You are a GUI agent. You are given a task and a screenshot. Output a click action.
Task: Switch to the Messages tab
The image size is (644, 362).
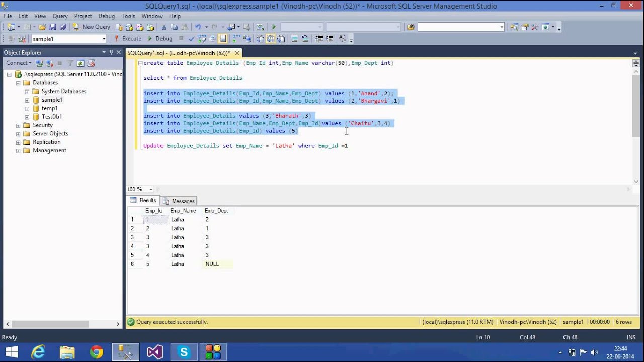coord(179,201)
